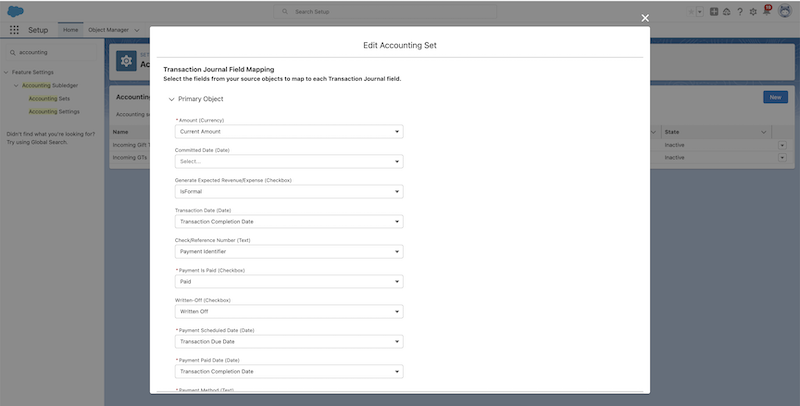This screenshot has height=406, width=800.
Task: Open the favorites star icon
Action: 691,12
